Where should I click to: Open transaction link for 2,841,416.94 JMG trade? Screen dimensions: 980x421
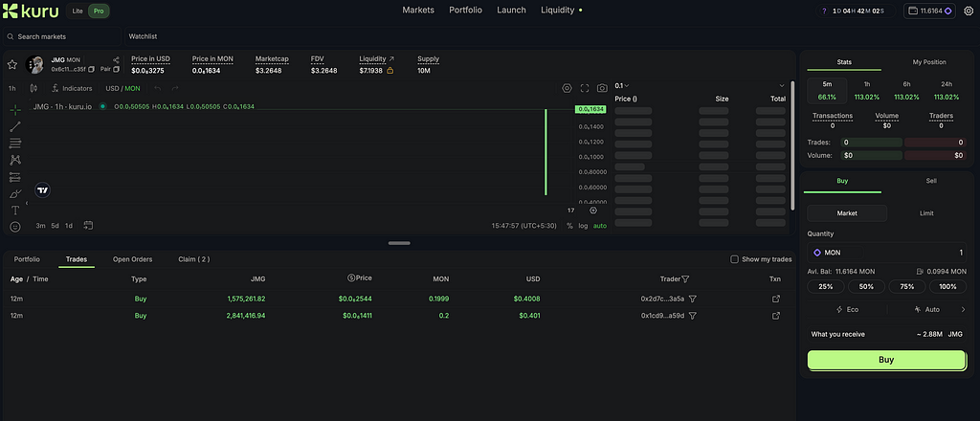(776, 316)
